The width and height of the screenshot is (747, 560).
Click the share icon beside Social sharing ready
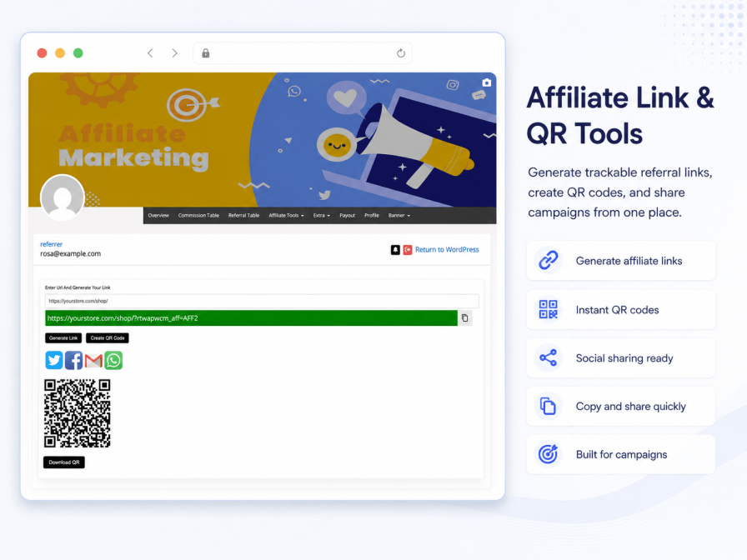[x=548, y=357]
